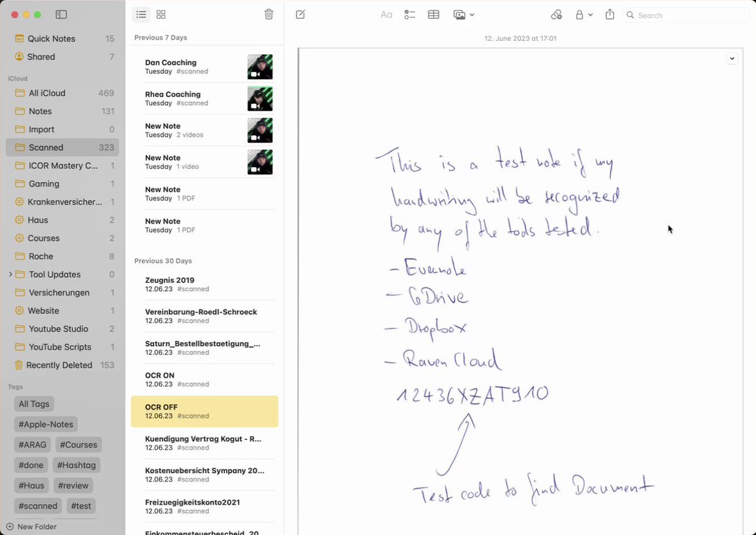Filter by #Haus tag
Image resolution: width=756 pixels, height=535 pixels.
pyautogui.click(x=31, y=485)
